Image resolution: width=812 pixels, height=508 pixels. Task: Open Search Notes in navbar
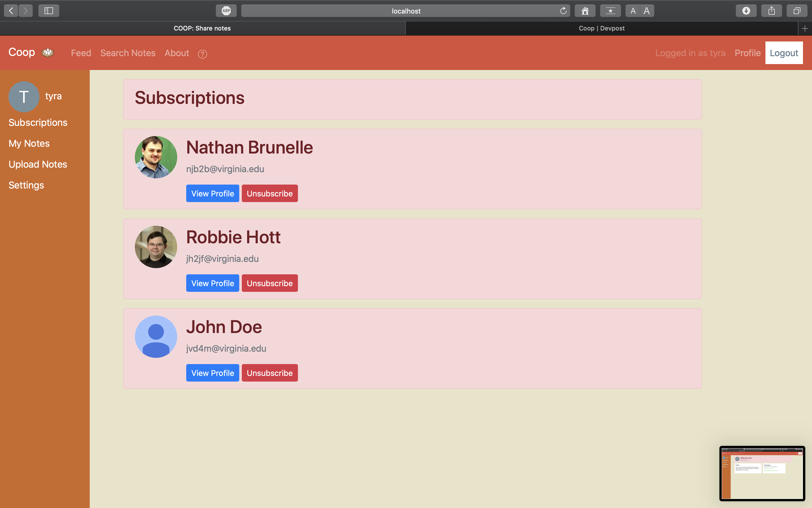[x=128, y=53]
